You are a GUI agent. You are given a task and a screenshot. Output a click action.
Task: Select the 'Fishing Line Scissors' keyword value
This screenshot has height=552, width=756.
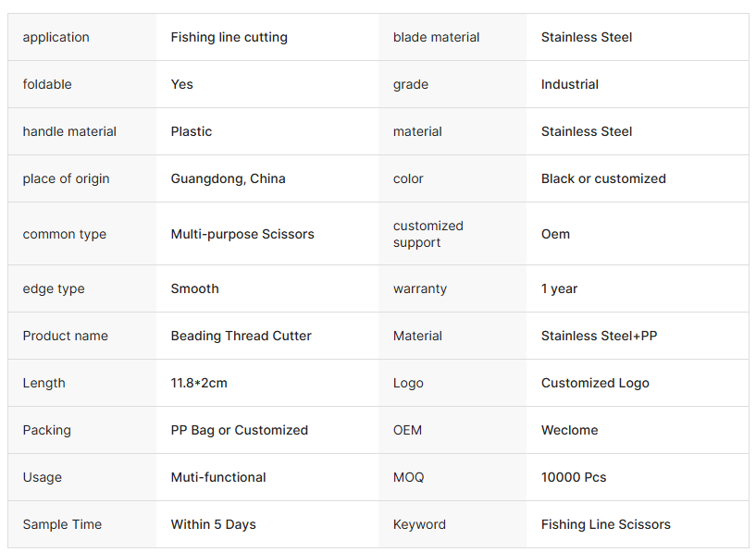(x=605, y=524)
